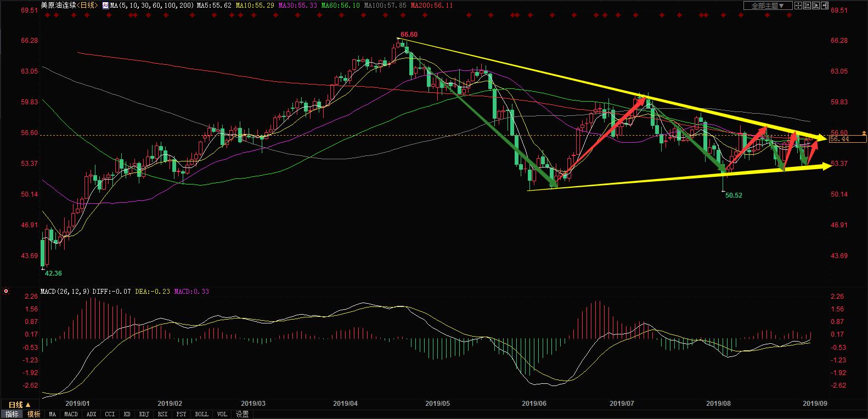Viewport: 868px width, 419px height.
Task: Click the 66.60 high price label
Action: click(x=409, y=35)
